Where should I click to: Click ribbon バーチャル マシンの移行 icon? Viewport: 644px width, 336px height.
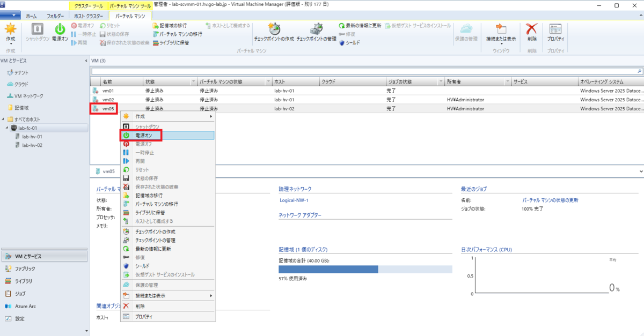(x=155, y=34)
